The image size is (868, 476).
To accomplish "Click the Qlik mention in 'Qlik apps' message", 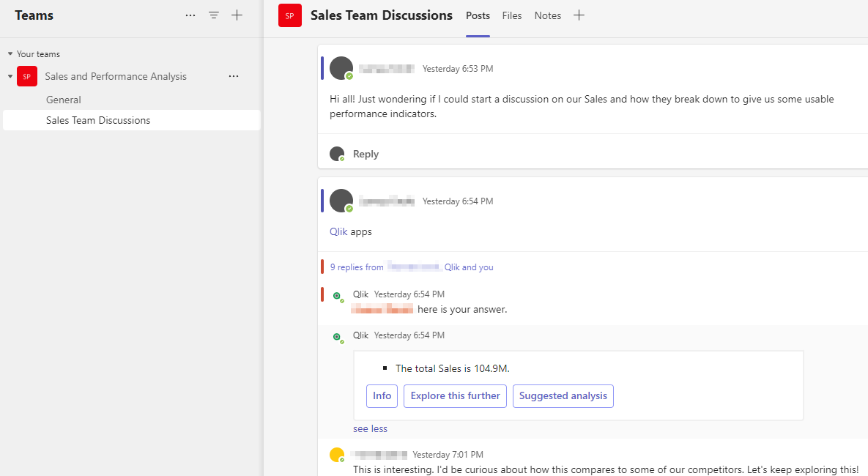I will tap(339, 231).
